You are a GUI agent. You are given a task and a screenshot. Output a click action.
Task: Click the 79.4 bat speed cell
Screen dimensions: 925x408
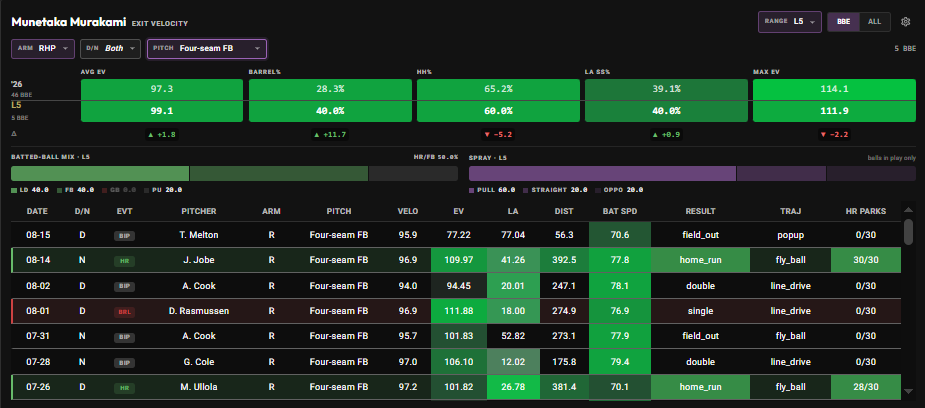619,361
